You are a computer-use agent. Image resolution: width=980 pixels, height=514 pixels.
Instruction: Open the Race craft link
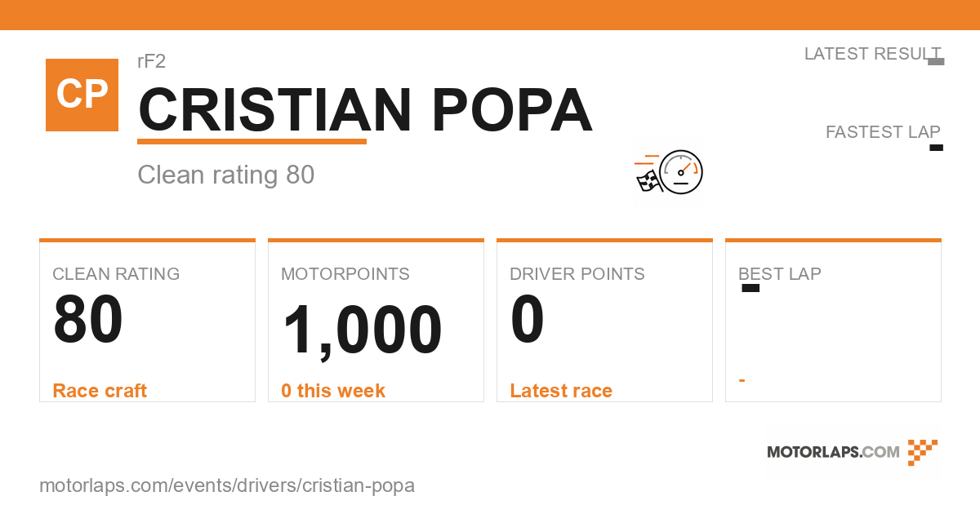click(100, 391)
